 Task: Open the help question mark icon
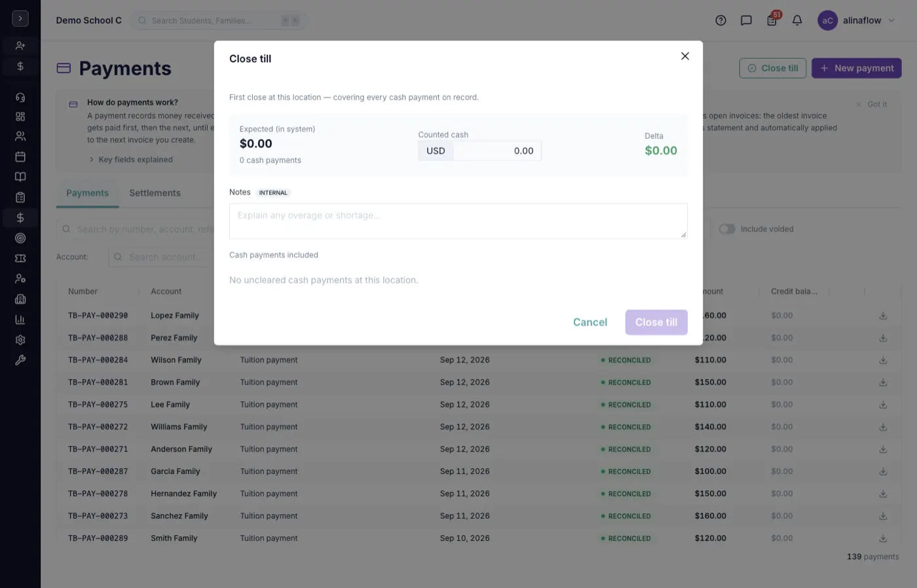720,20
